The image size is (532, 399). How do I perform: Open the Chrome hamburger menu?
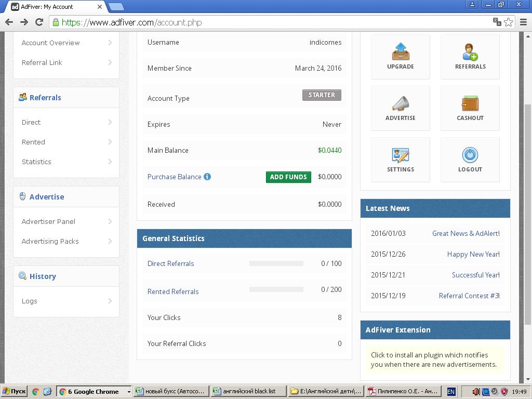524,22
